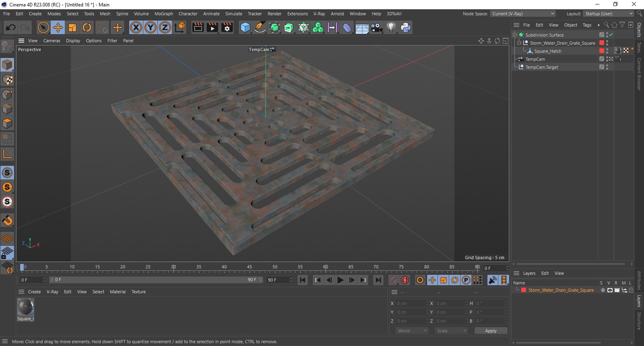The width and height of the screenshot is (644, 346).
Task: Add a Bend deformer object
Action: click(347, 27)
